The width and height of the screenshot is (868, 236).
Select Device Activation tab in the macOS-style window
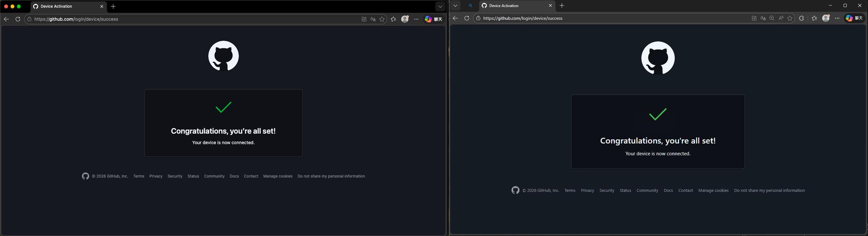pos(64,6)
